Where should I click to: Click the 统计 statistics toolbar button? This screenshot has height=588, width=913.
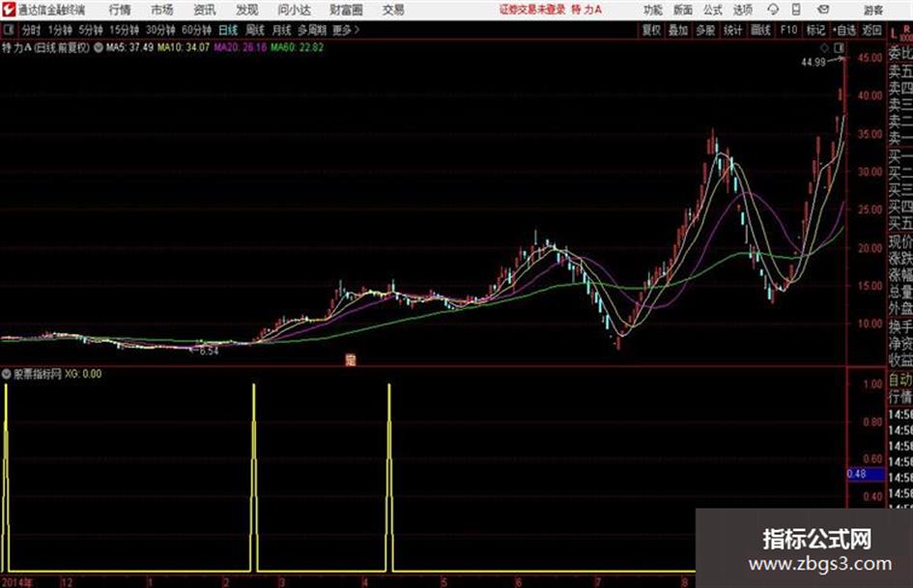pyautogui.click(x=733, y=30)
